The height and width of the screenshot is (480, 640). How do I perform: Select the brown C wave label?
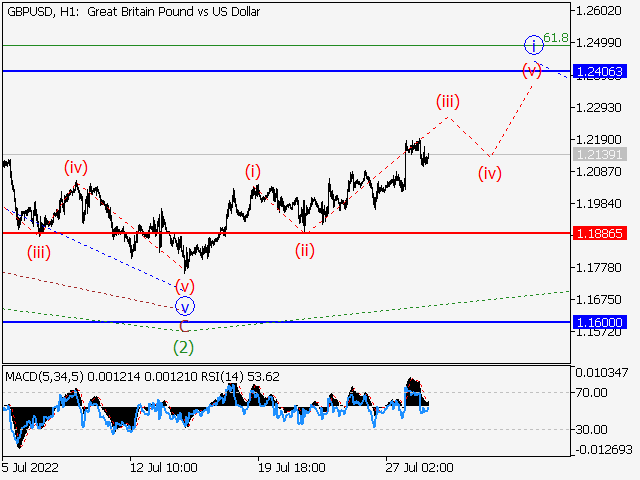click(184, 327)
